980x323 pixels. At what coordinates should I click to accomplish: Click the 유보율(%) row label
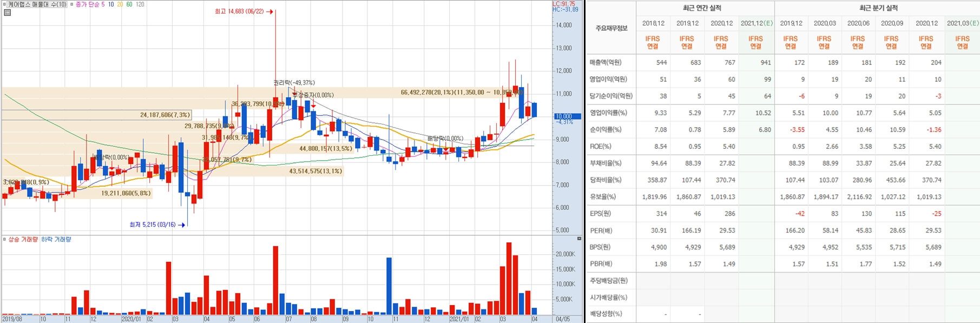[x=603, y=197]
